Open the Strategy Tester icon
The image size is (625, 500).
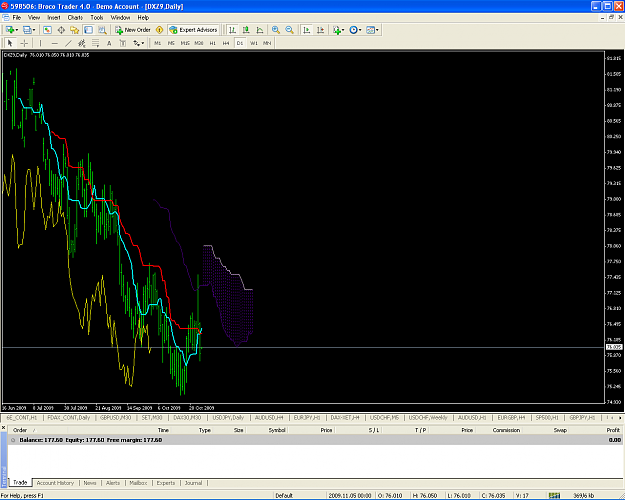point(102,30)
